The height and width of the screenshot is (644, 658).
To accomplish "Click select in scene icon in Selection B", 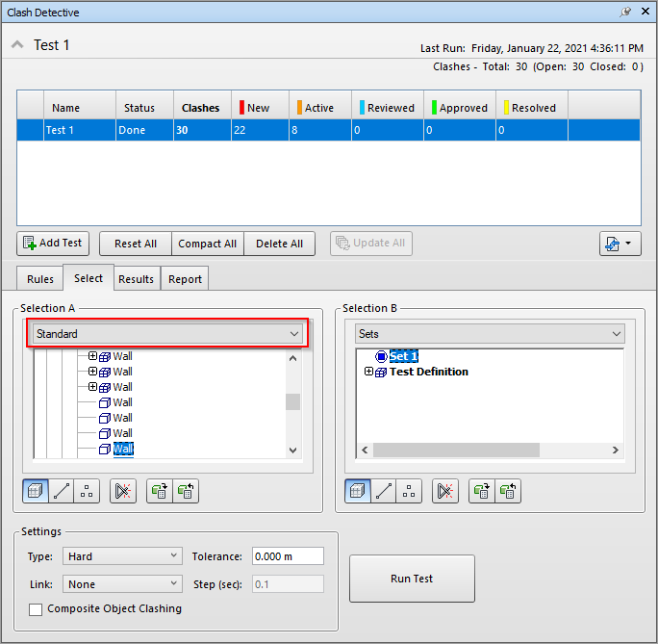I will click(x=508, y=491).
